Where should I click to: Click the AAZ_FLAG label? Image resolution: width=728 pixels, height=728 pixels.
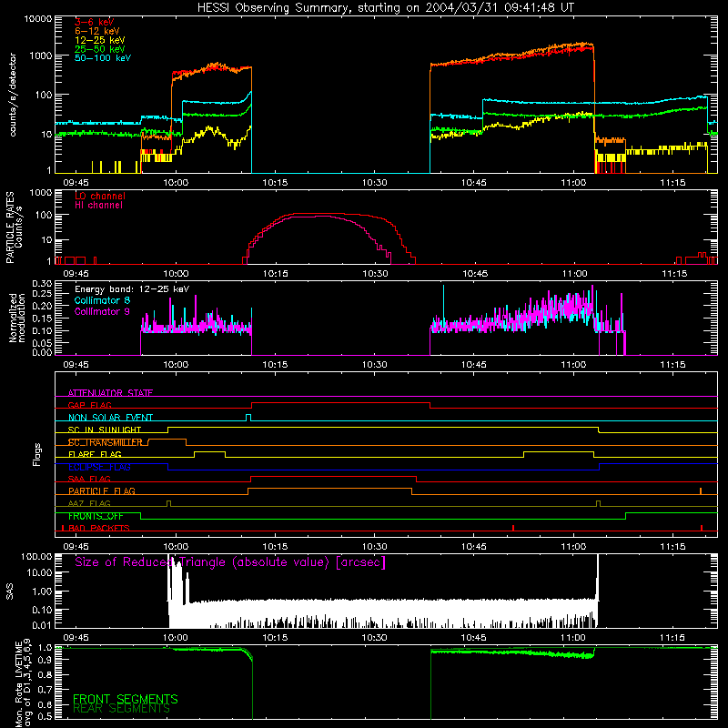89,503
